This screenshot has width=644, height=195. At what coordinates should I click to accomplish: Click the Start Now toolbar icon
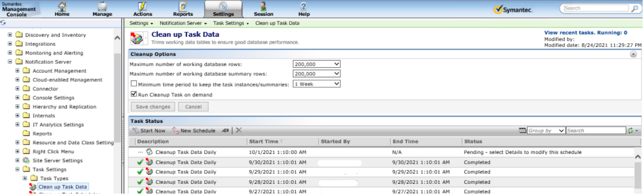136,131
